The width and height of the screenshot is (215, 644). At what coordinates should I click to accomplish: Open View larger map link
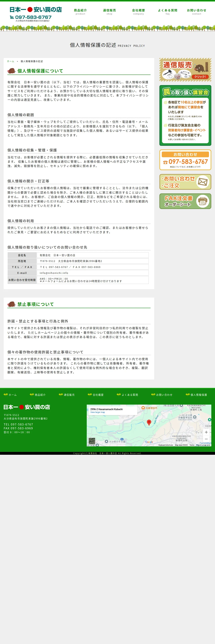(98, 412)
